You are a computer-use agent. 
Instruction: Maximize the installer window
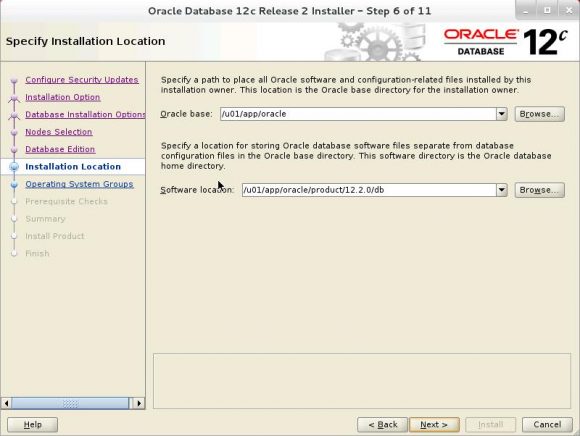tap(547, 10)
